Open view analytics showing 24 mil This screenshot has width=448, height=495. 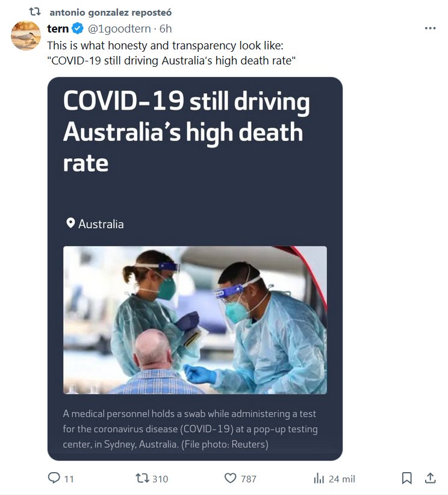[x=319, y=479]
